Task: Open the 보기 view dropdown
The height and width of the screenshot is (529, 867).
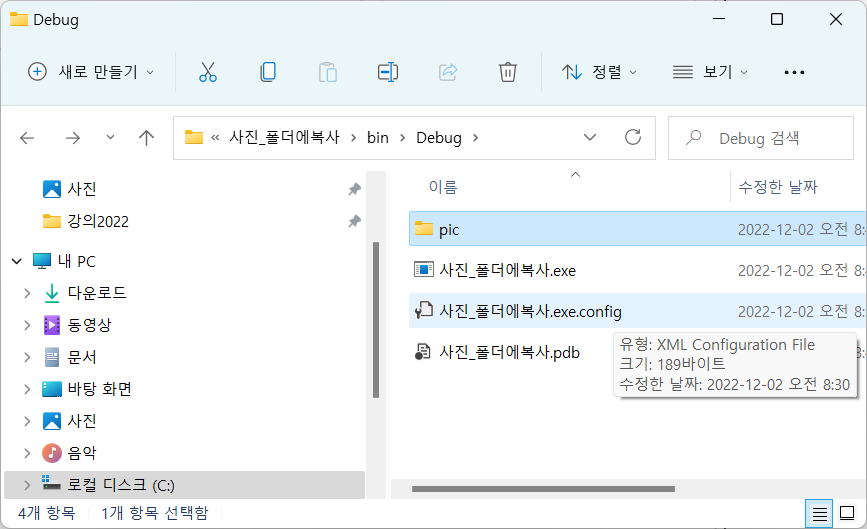Action: click(x=710, y=72)
